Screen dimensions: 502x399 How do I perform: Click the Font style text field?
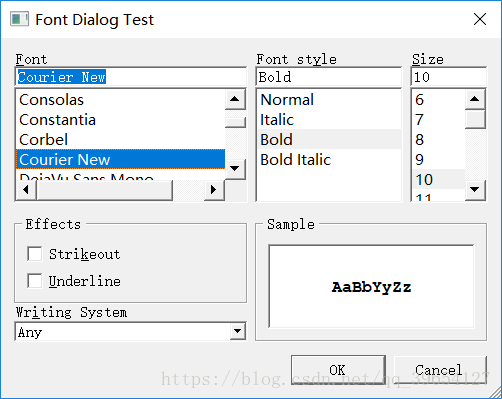(x=329, y=77)
